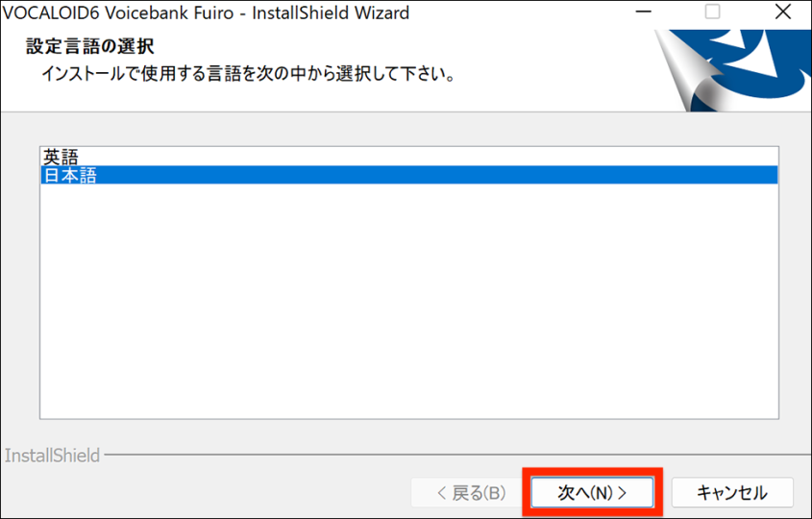
Task: Click blank footer area left of 戻る button
Action: pos(208,492)
